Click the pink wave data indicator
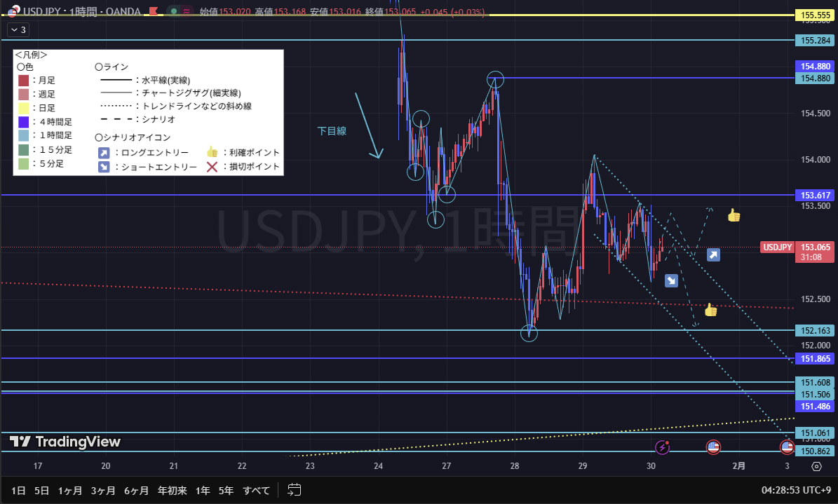This screenshot has height=504, width=838. pyautogui.click(x=187, y=12)
